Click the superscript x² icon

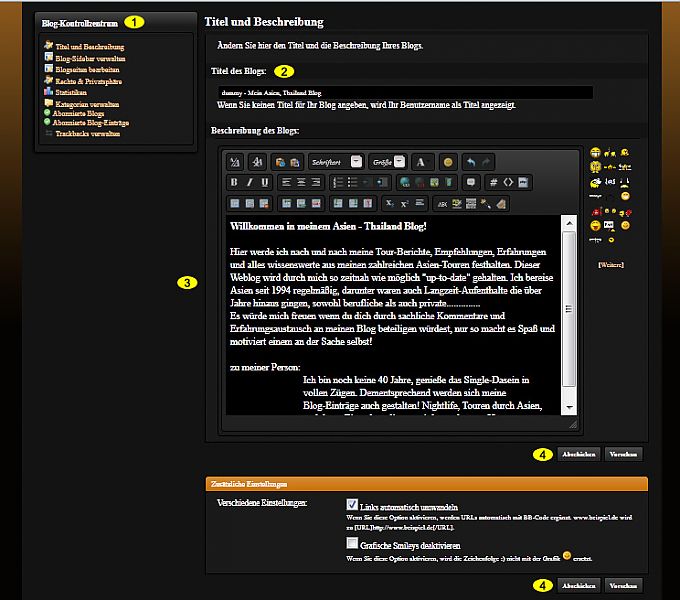point(405,203)
